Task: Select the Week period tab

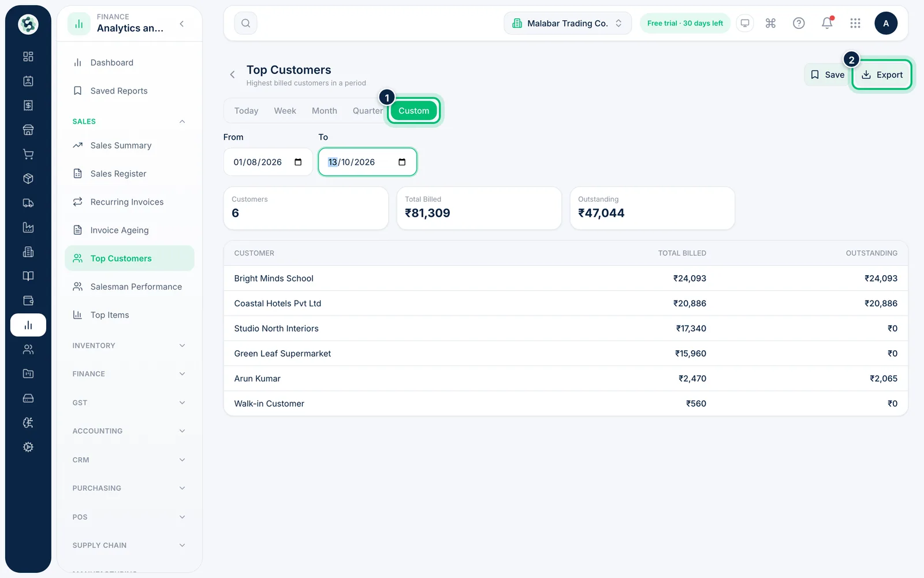Action: pyautogui.click(x=285, y=111)
